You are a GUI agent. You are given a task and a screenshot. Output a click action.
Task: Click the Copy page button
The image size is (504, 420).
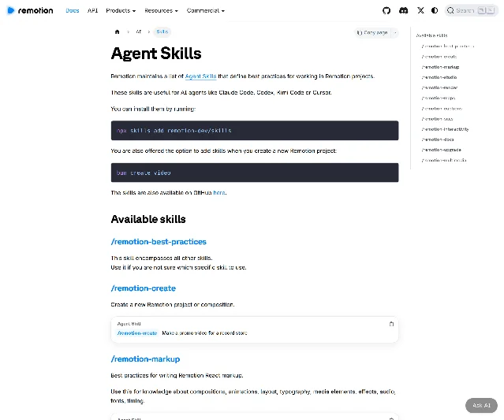[372, 33]
